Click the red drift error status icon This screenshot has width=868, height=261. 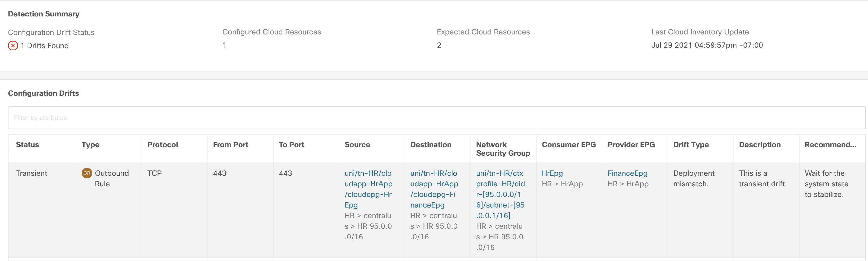(13, 46)
